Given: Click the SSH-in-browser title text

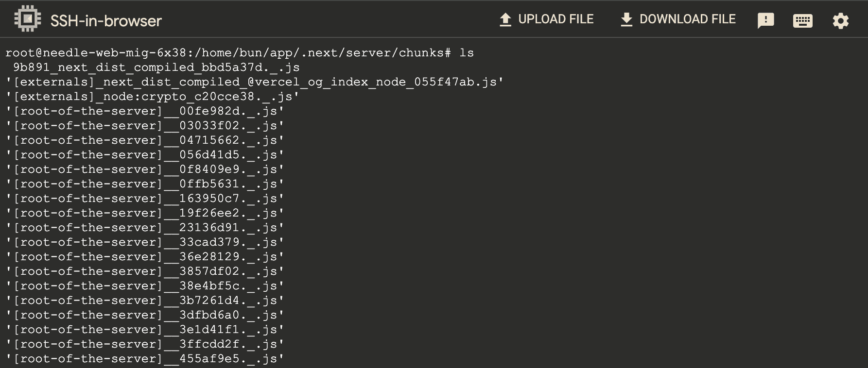Looking at the screenshot, I should [x=105, y=20].
